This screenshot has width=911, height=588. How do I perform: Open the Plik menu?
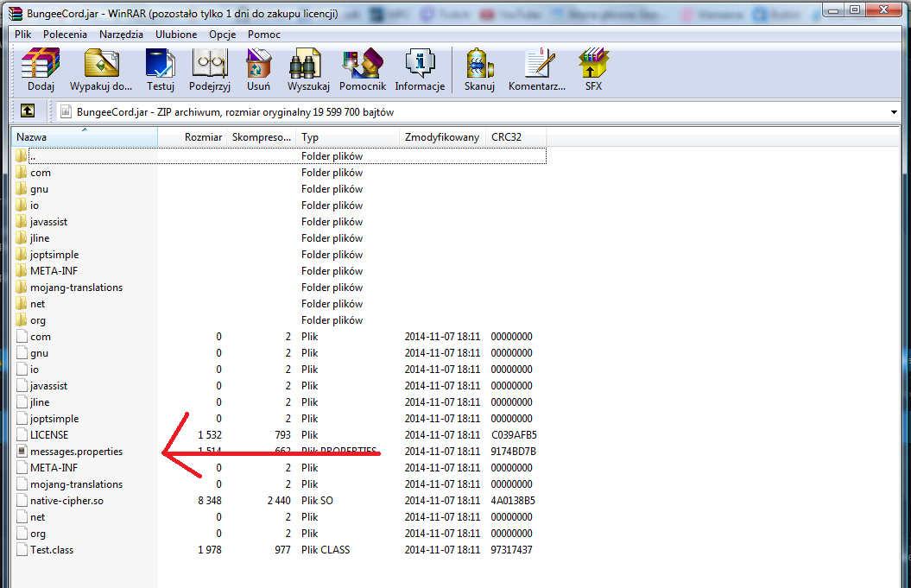[23, 35]
